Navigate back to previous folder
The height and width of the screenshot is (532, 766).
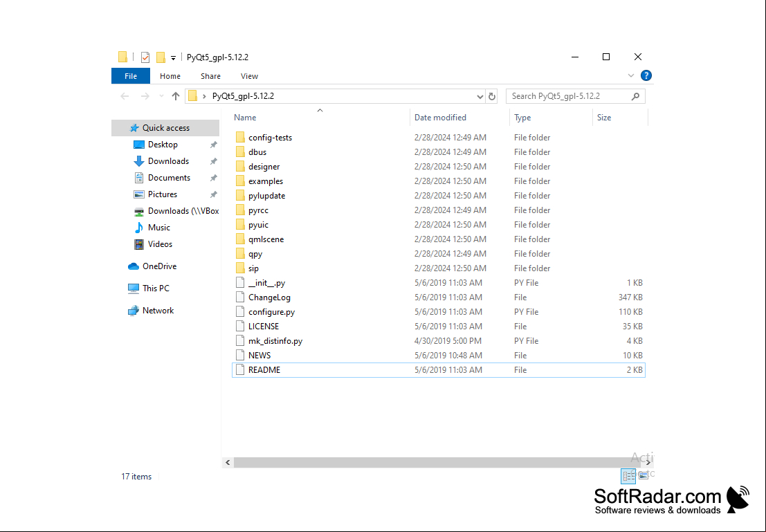(125, 96)
